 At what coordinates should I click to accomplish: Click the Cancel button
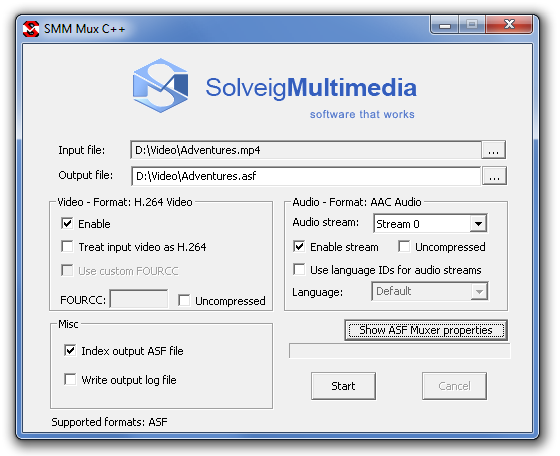tap(454, 386)
